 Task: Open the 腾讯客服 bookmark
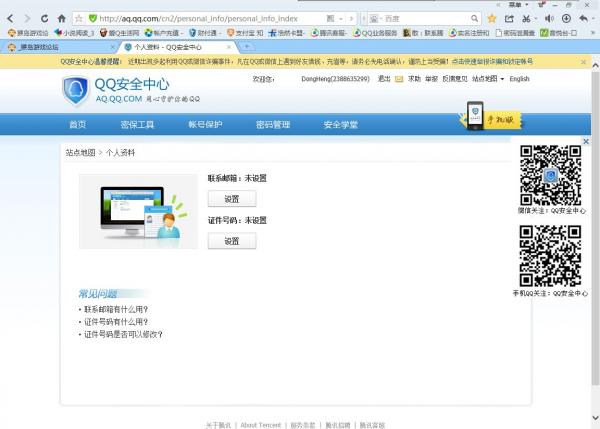point(329,33)
